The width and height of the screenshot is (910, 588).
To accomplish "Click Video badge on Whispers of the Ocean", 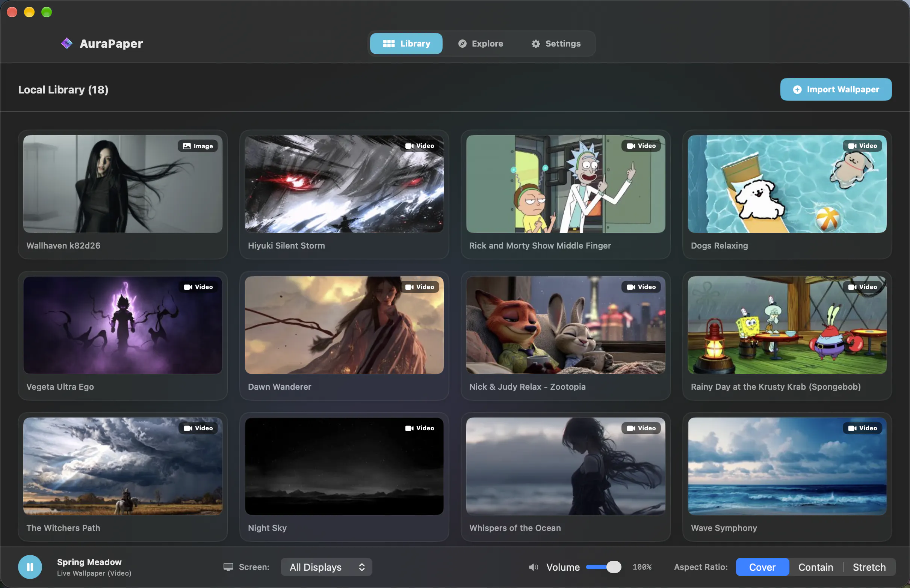I will point(641,428).
